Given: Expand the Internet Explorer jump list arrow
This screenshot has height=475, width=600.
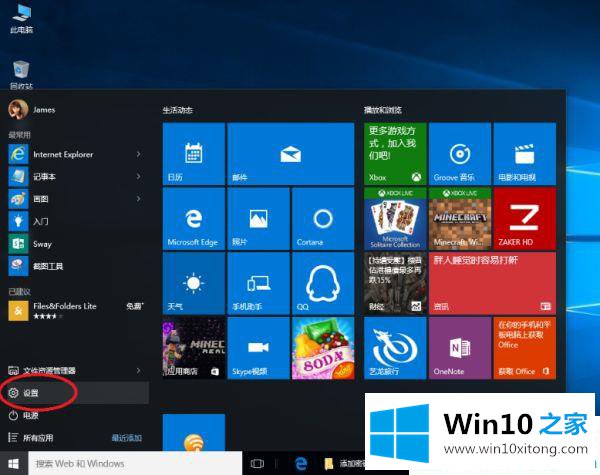Looking at the screenshot, I should pos(139,154).
